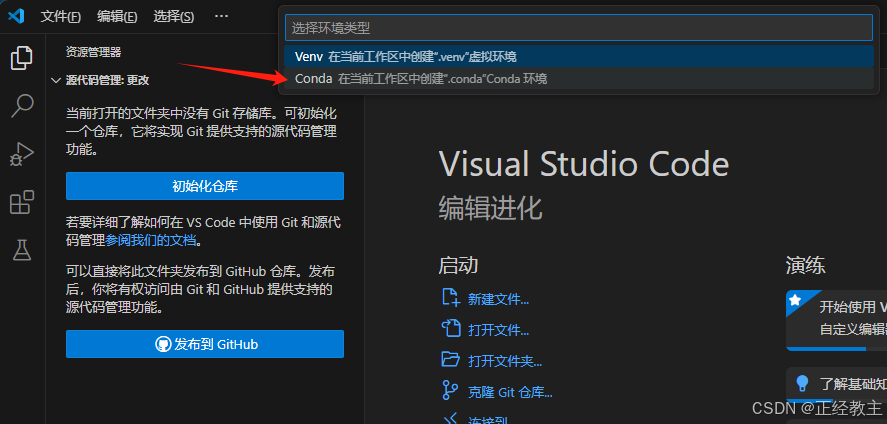This screenshot has width=887, height=424.
Task: Open the 编辑(E) menu
Action: tap(117, 16)
